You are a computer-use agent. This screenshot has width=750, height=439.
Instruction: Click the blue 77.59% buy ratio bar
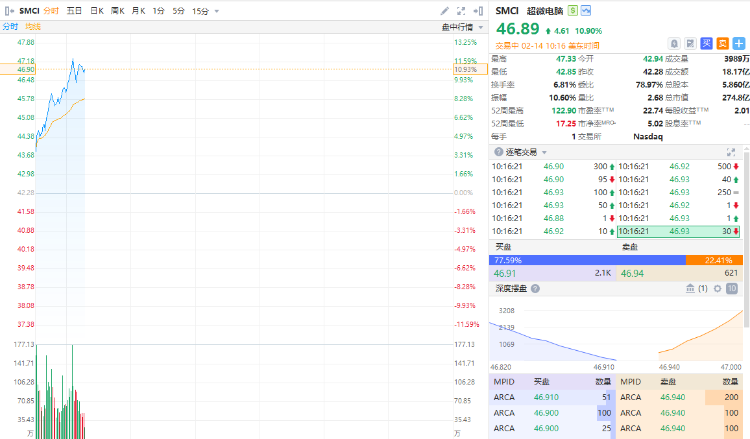587,260
